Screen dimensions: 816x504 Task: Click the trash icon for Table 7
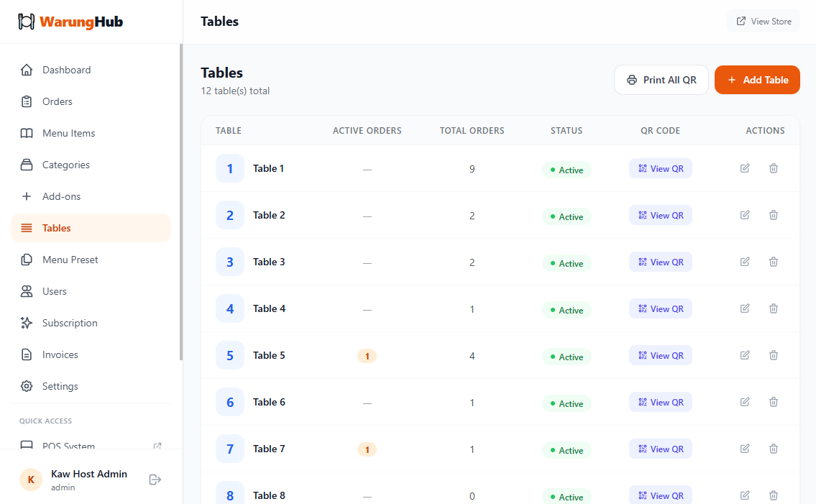774,449
